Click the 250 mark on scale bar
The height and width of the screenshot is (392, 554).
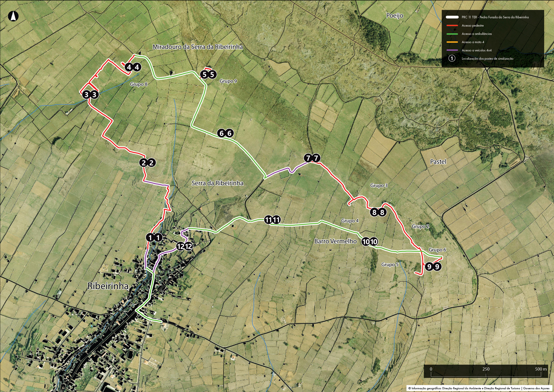(486, 369)
